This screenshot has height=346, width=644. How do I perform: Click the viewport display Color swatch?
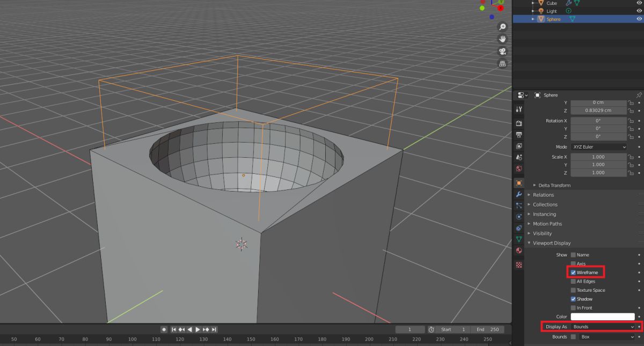point(603,316)
